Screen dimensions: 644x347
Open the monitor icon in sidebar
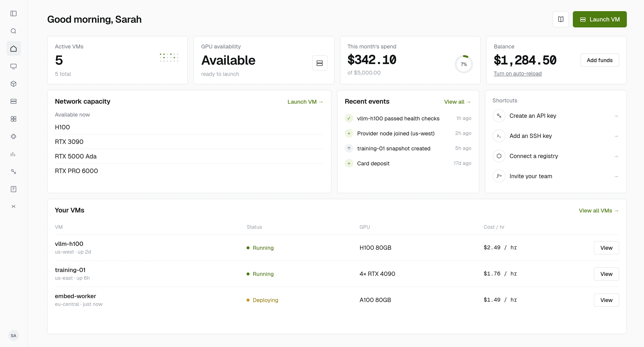click(x=14, y=66)
